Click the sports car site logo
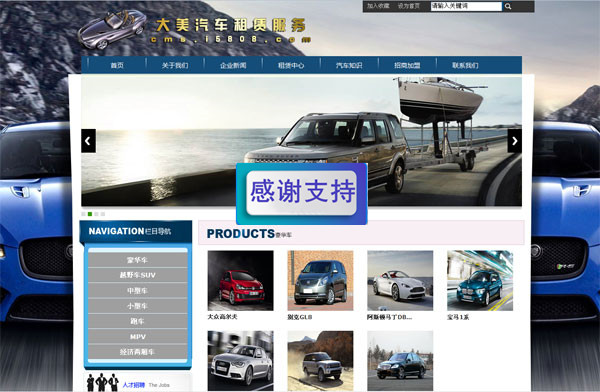The width and height of the screenshot is (600, 392). coord(112,29)
